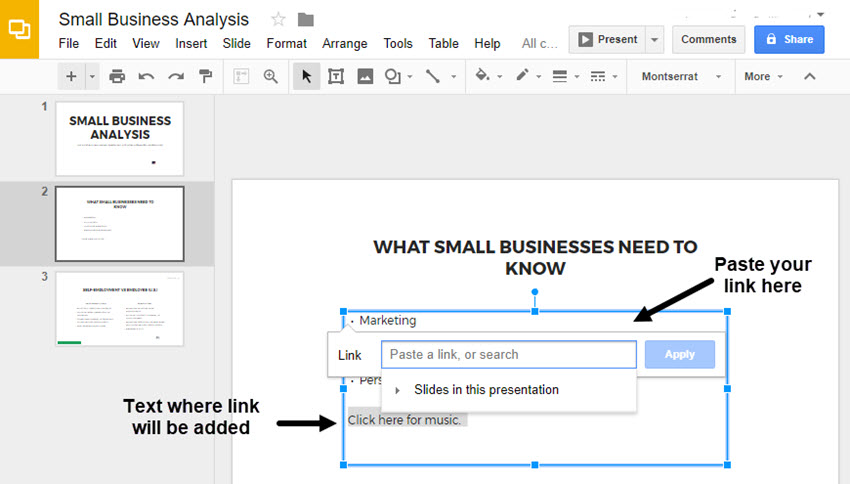850x484 pixels.
Task: Open the Tools menu
Action: point(398,43)
